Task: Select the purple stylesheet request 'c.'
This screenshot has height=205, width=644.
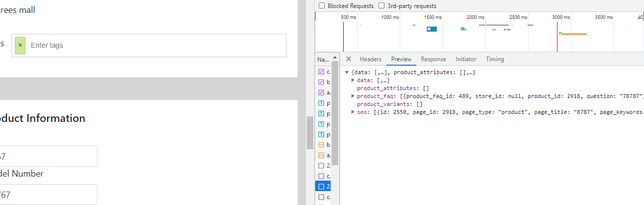Action: pyautogui.click(x=324, y=72)
